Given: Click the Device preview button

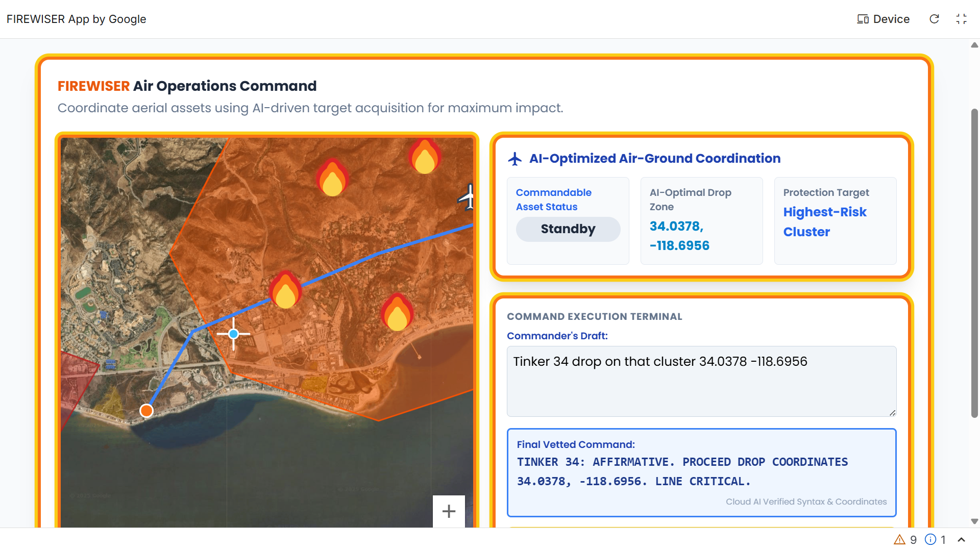Looking at the screenshot, I should click(x=884, y=19).
